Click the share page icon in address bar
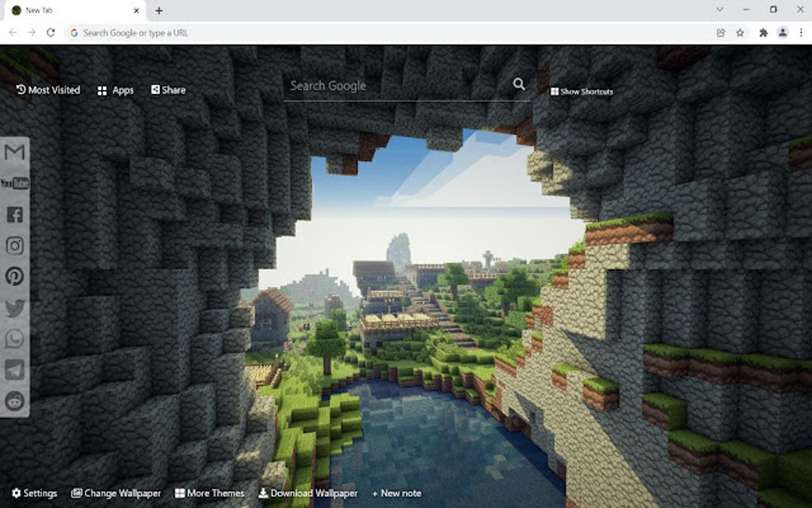The height and width of the screenshot is (508, 812). [x=721, y=33]
